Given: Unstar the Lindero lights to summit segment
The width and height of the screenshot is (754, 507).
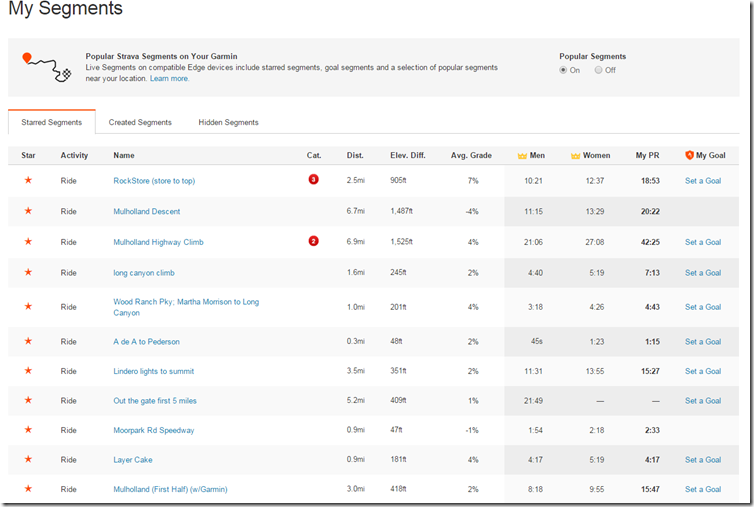Looking at the screenshot, I should (x=28, y=370).
